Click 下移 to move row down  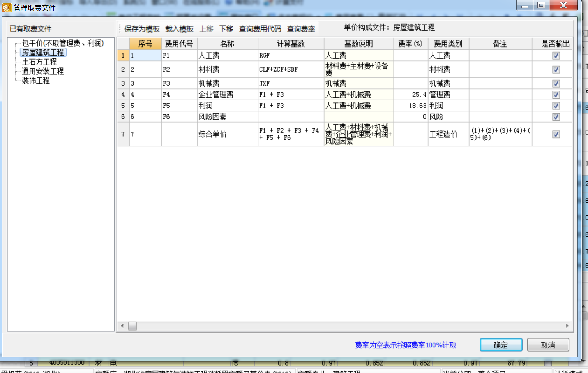226,29
